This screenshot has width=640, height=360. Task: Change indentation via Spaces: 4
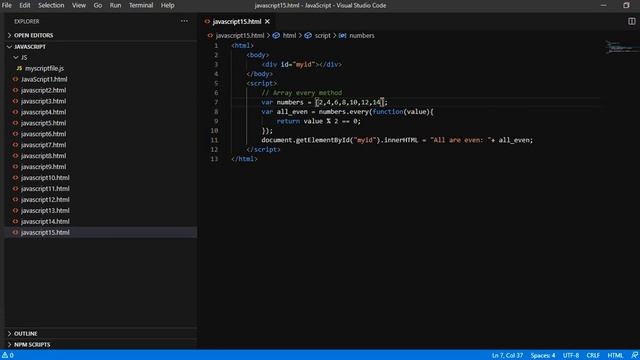pos(543,355)
